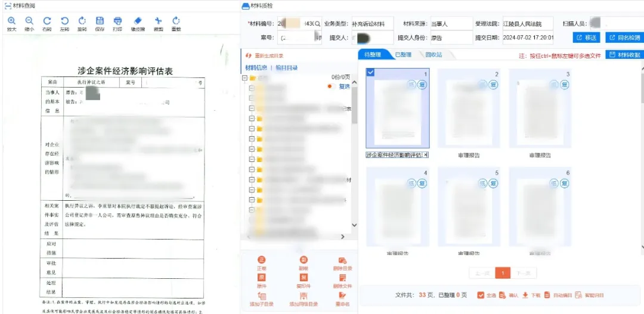Click the 案号 input field
Viewport: 644px width, 314px height.
(x=300, y=38)
